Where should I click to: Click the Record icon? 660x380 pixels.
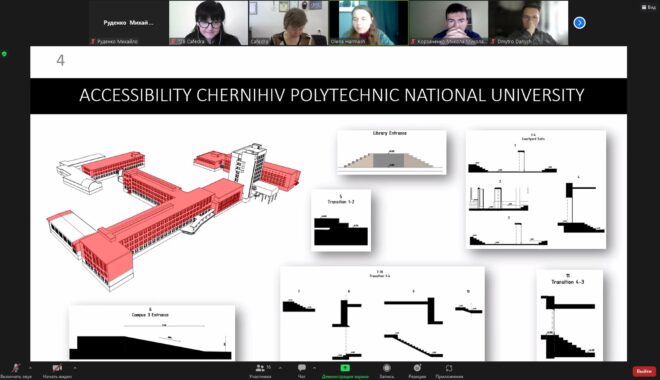(386, 368)
